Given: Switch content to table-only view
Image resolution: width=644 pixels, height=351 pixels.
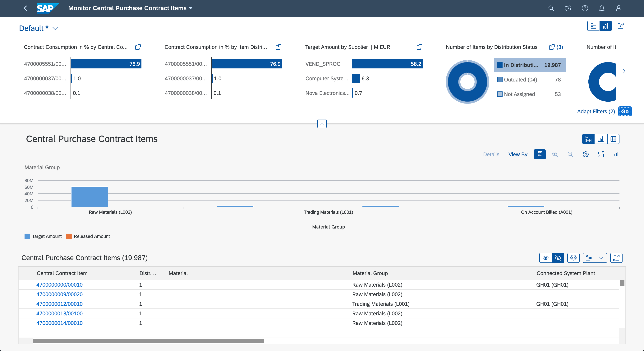Looking at the screenshot, I should pos(613,139).
